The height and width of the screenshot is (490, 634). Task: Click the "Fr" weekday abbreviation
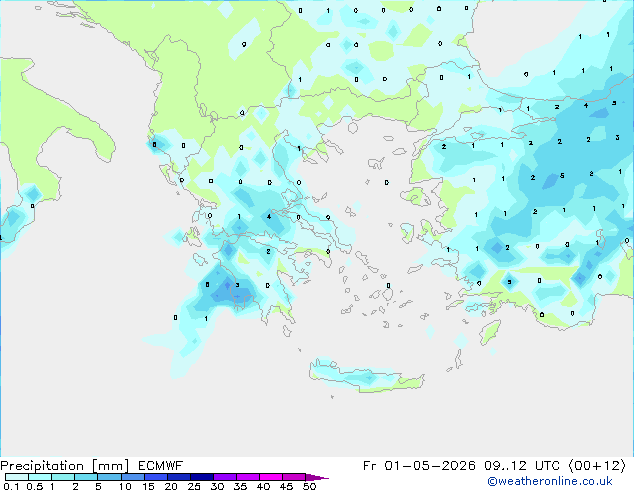pos(370,466)
